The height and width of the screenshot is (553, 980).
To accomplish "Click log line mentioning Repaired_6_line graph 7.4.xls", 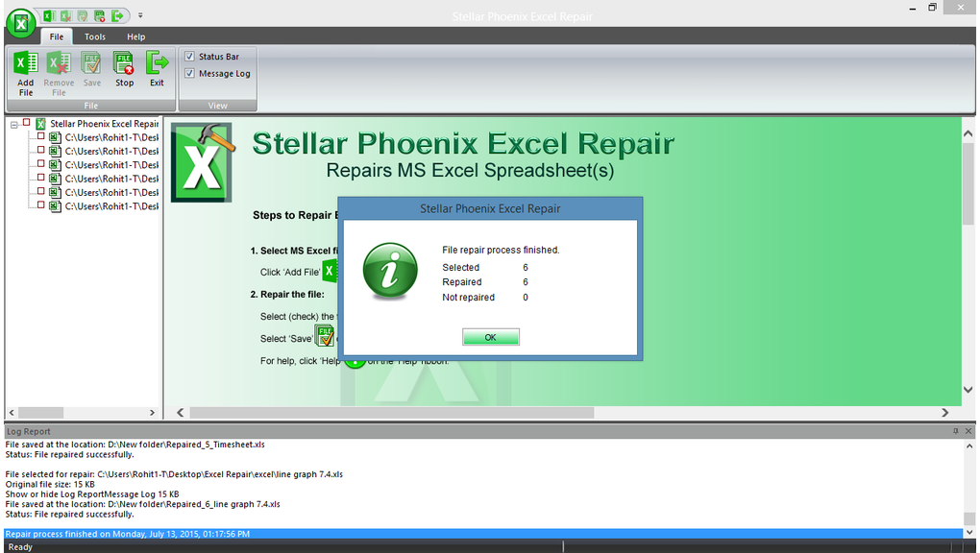I will [x=142, y=504].
